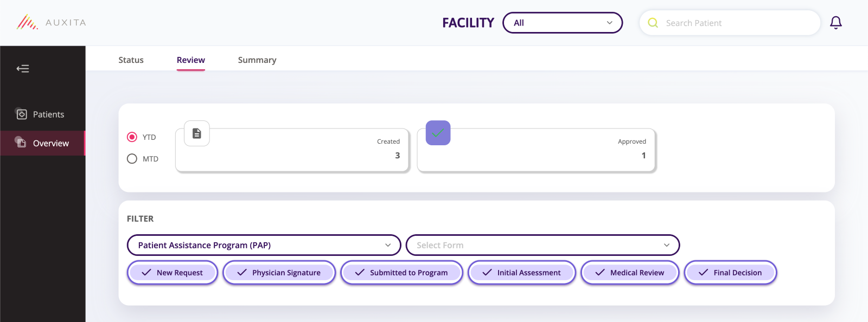Click the purple Approved checkmark icon
Viewport: 868px width, 322px height.
(x=438, y=133)
